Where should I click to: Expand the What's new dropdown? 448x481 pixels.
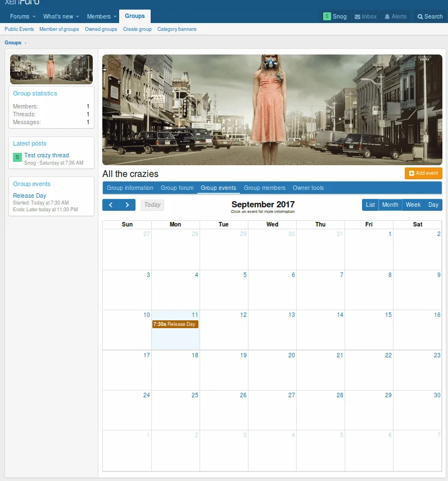click(77, 17)
